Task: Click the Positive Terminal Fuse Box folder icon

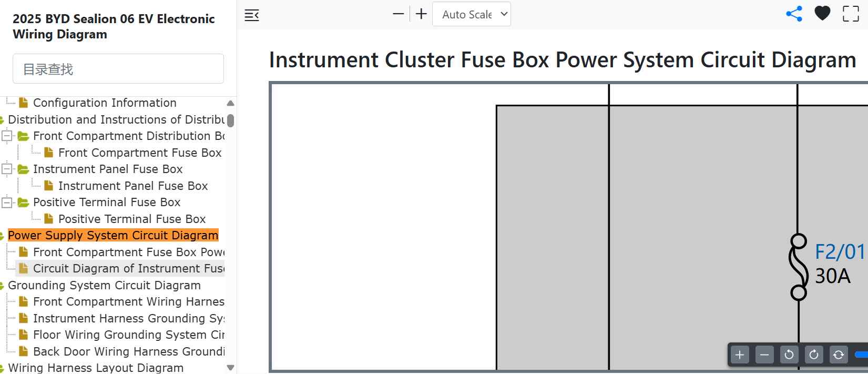Action: (23, 203)
